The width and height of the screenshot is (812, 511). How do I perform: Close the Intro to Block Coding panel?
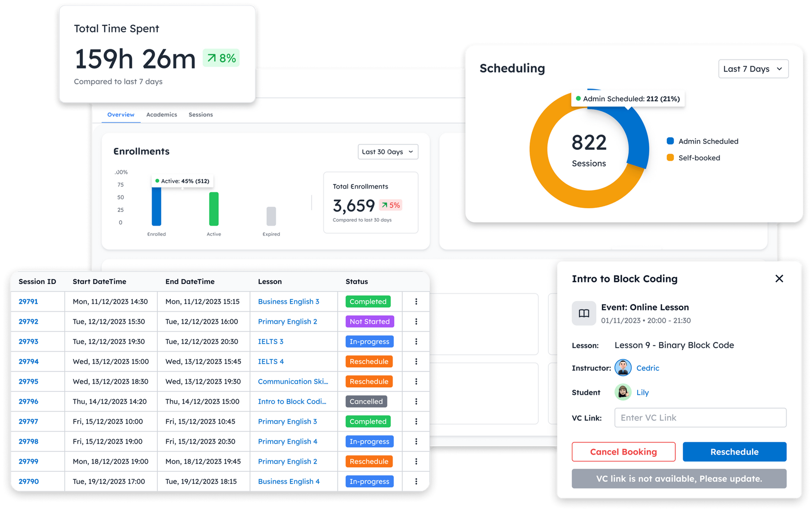pyautogui.click(x=779, y=279)
